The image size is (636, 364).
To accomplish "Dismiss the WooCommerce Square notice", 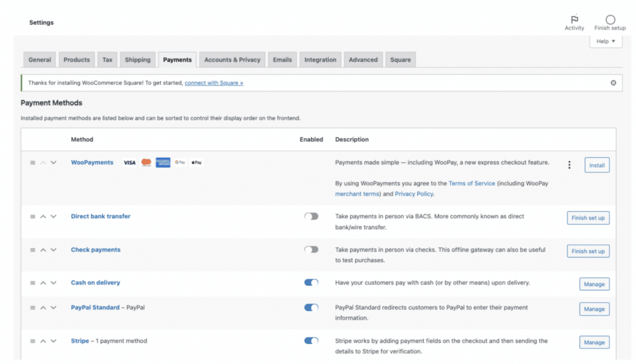I will tap(612, 82).
